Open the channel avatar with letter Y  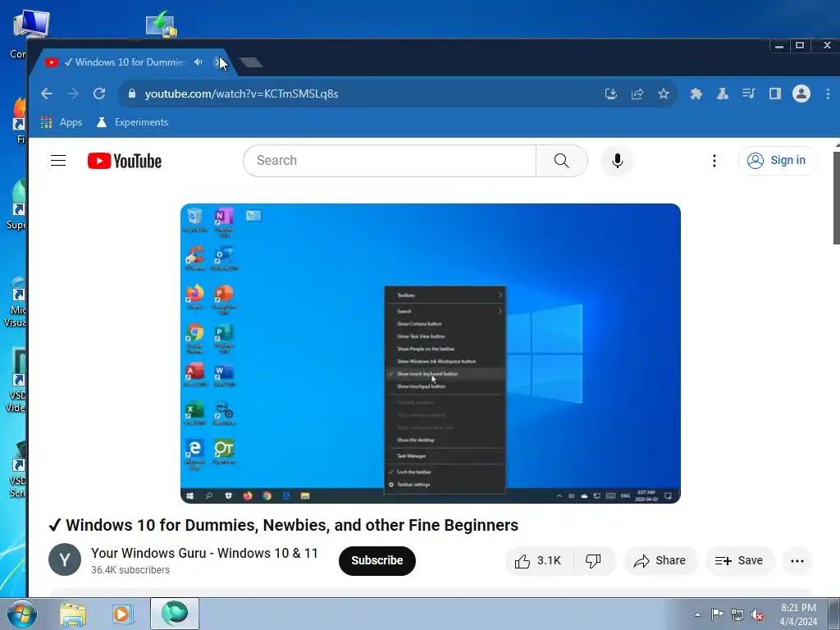(65, 559)
